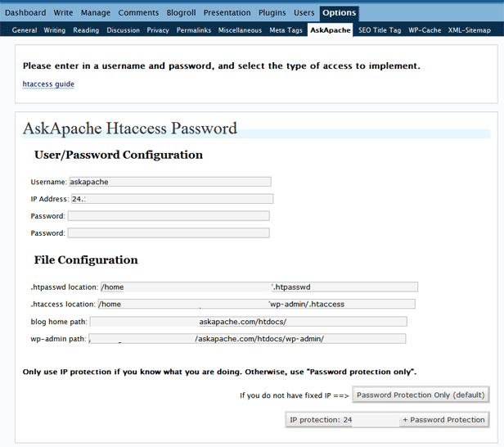Image resolution: width=504 pixels, height=447 pixels.
Task: Select the Plugins menu item
Action: click(x=272, y=13)
